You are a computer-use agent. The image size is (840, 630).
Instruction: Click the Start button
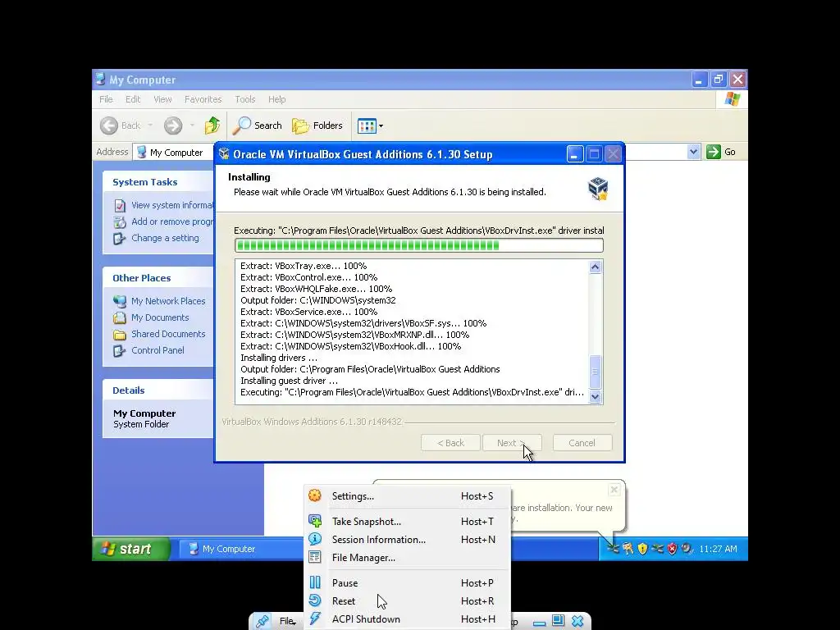click(x=131, y=549)
